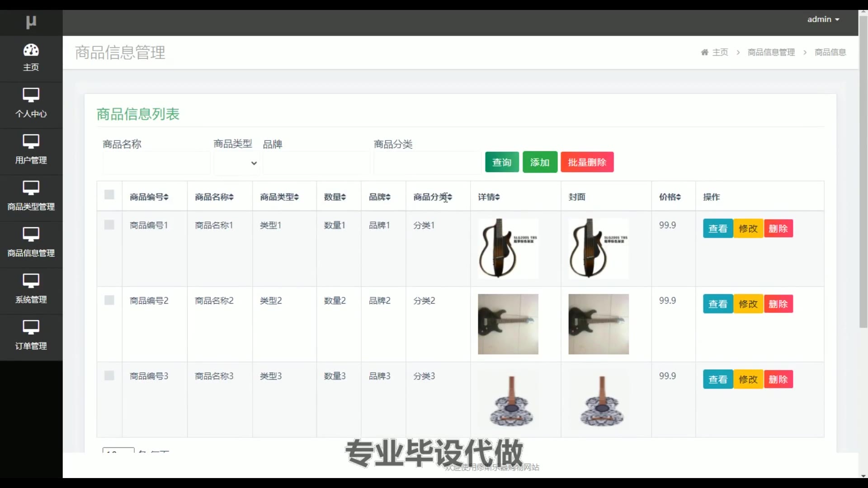Open 详情 guitar image of 商品编号1
Image resolution: width=868 pixels, height=488 pixels.
click(508, 249)
